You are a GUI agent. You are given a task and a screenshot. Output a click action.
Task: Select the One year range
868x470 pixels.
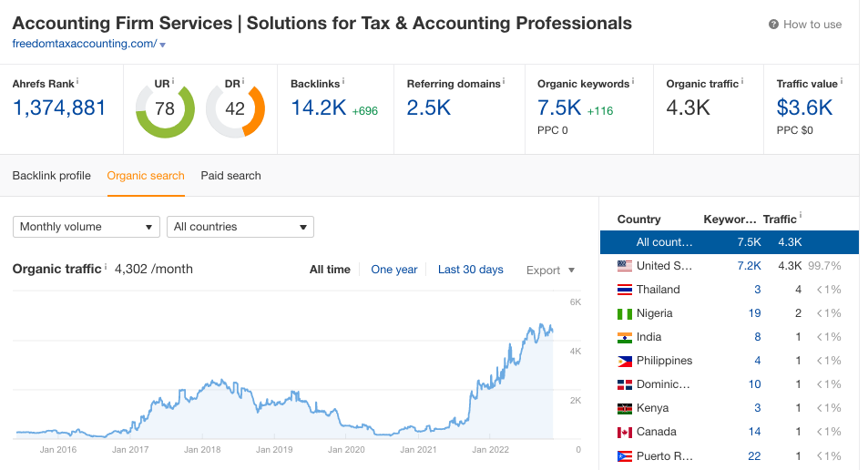pos(394,270)
